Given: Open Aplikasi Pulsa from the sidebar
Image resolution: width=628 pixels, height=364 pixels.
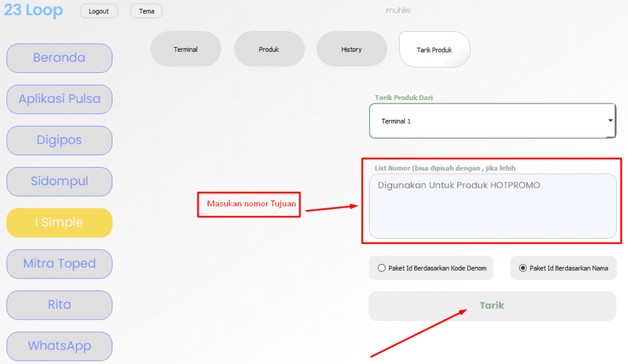Looking at the screenshot, I should pos(59,99).
